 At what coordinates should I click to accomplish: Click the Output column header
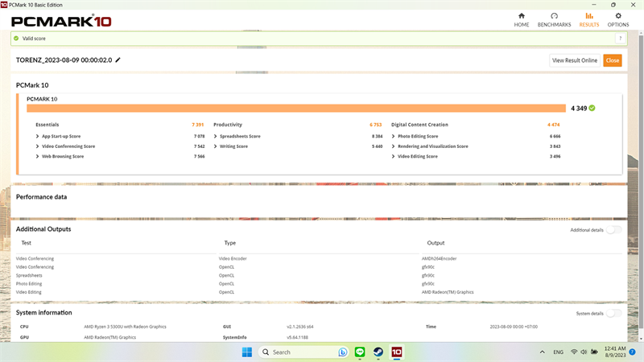tap(436, 243)
